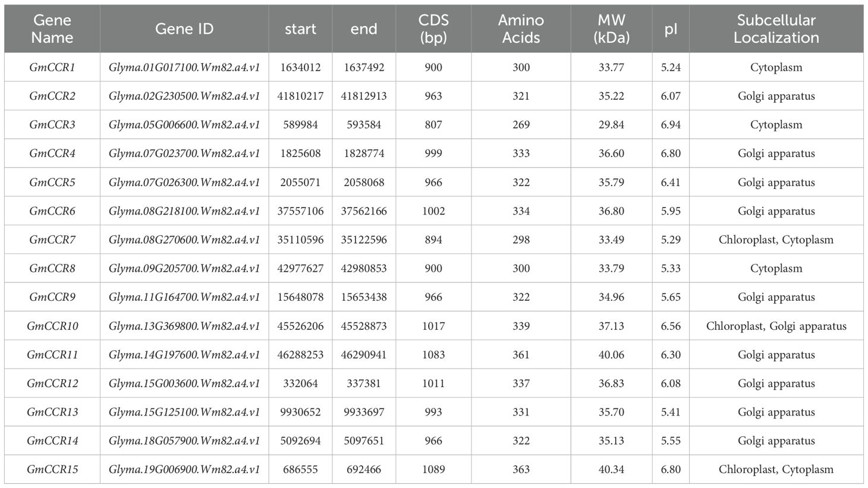This screenshot has width=868, height=488.
Task: Click the start value 589984
Action: click(x=300, y=125)
